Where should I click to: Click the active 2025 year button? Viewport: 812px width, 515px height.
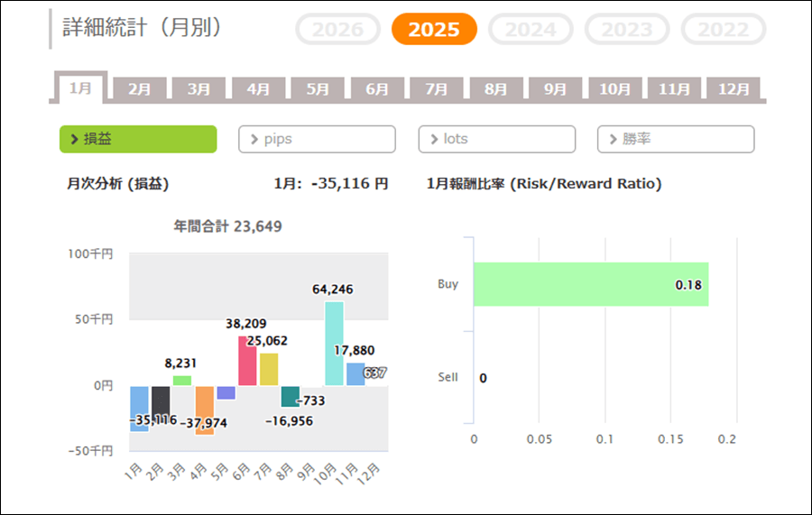tap(434, 30)
